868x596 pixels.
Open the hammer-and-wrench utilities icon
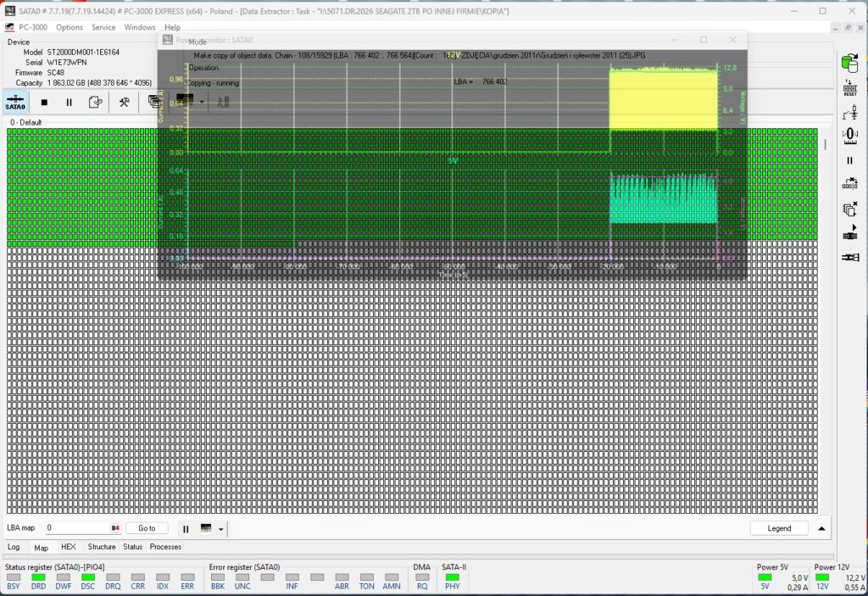[x=124, y=102]
